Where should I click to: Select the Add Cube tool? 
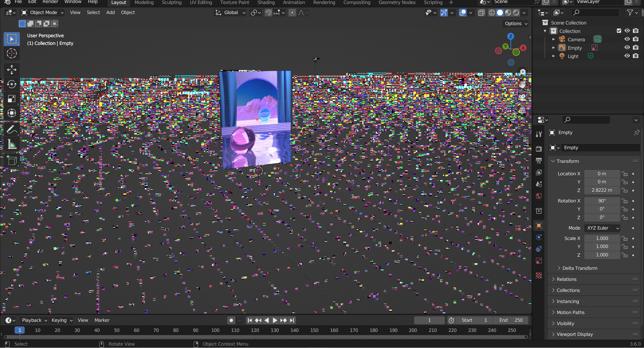12,161
